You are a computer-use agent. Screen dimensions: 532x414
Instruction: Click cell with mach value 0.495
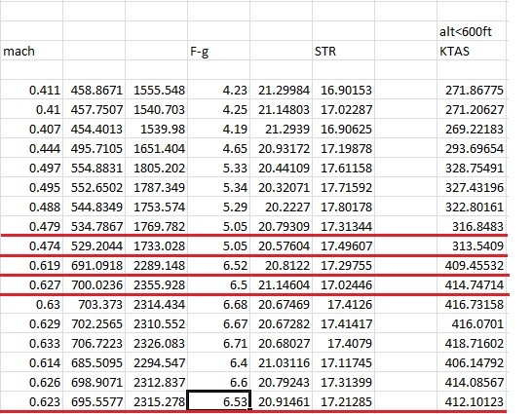click(31, 187)
